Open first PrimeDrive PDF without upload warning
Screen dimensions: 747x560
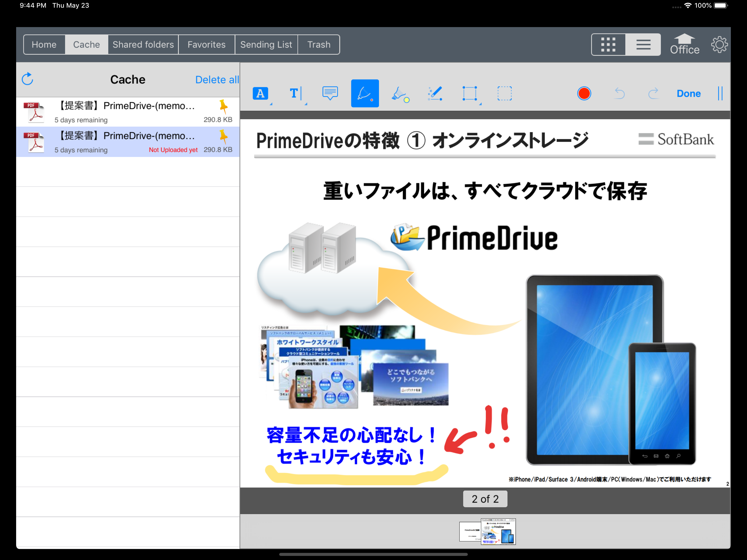pos(128,112)
